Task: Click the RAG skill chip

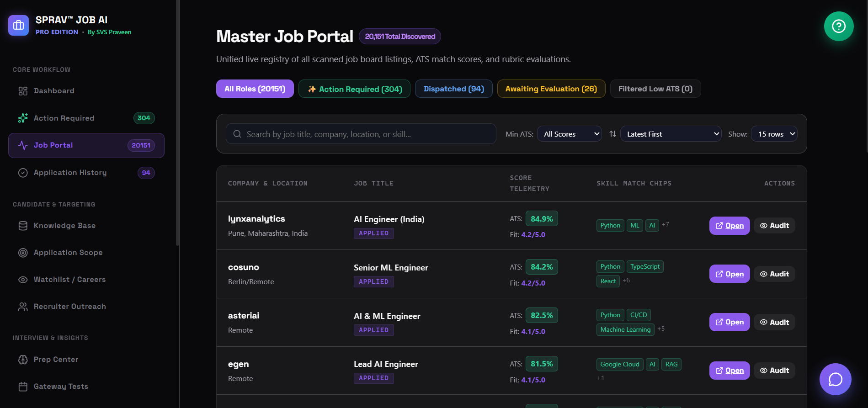Action: coord(671,364)
